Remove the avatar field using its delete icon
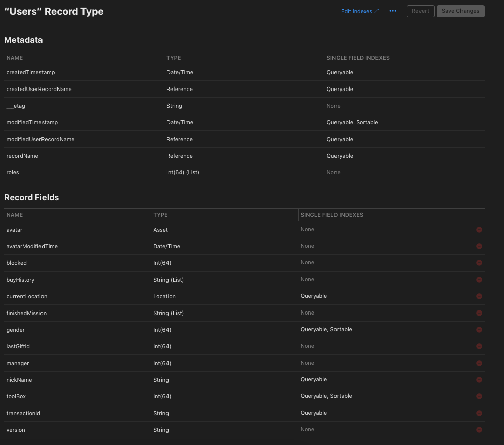Image resolution: width=504 pixels, height=445 pixels. [x=479, y=230]
